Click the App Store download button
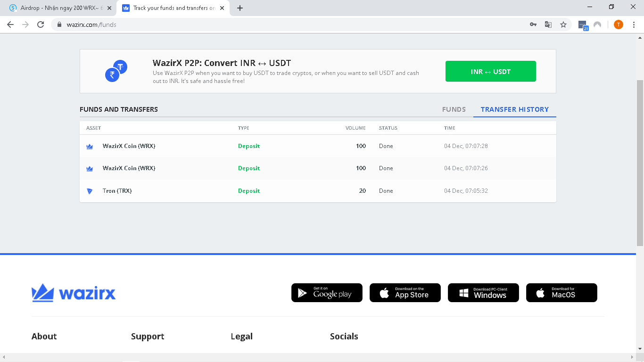 [405, 293]
